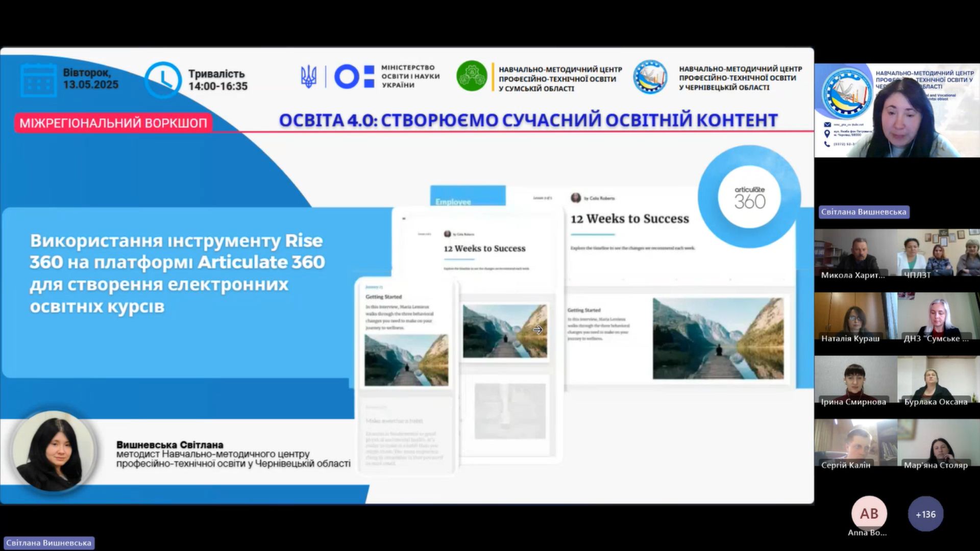Select Ірина Смирнова participant video
The width and height of the screenshot is (980, 551).
coord(855,380)
